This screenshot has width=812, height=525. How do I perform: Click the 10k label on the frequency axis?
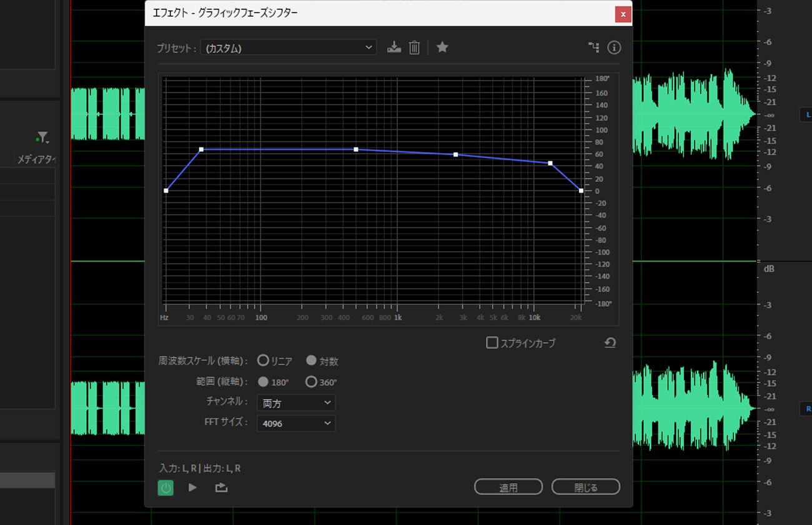(x=535, y=317)
